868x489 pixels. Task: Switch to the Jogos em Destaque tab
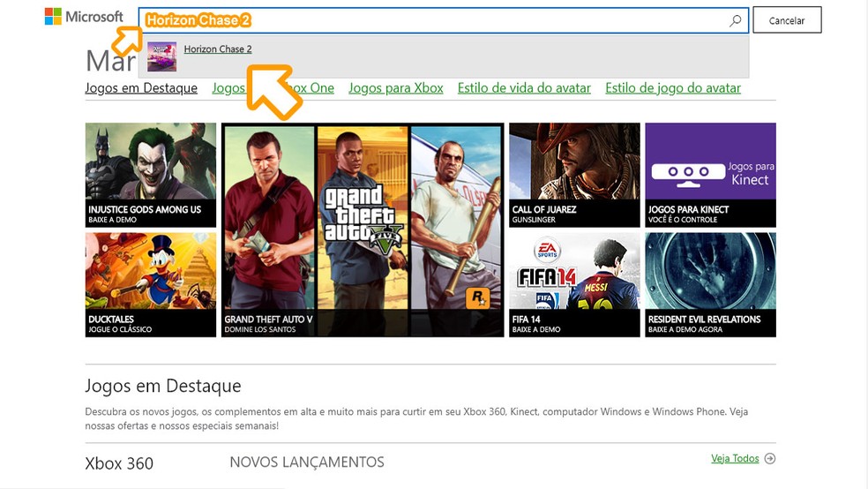pyautogui.click(x=141, y=88)
